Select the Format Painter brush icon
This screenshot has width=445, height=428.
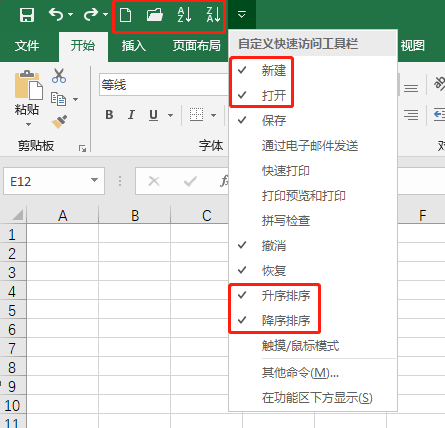[x=59, y=122]
